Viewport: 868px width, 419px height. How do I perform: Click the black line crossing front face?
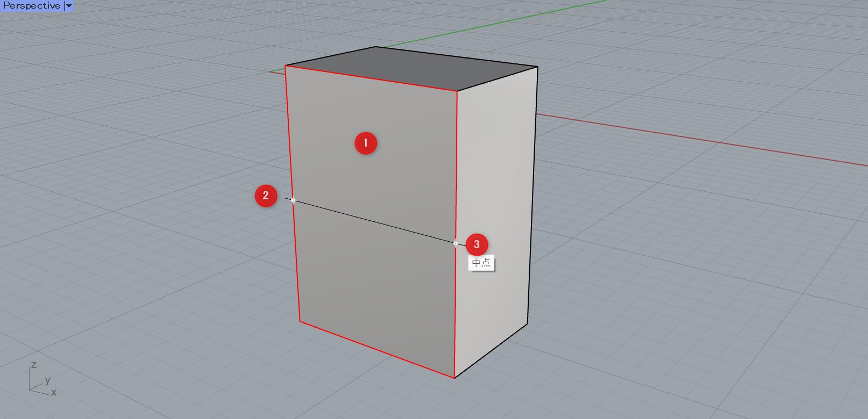[374, 222]
